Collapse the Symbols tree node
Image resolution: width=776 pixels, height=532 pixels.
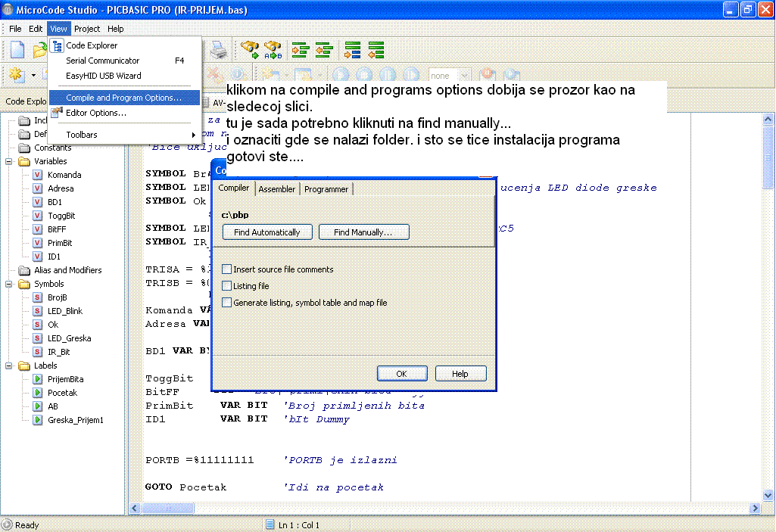pos(9,284)
